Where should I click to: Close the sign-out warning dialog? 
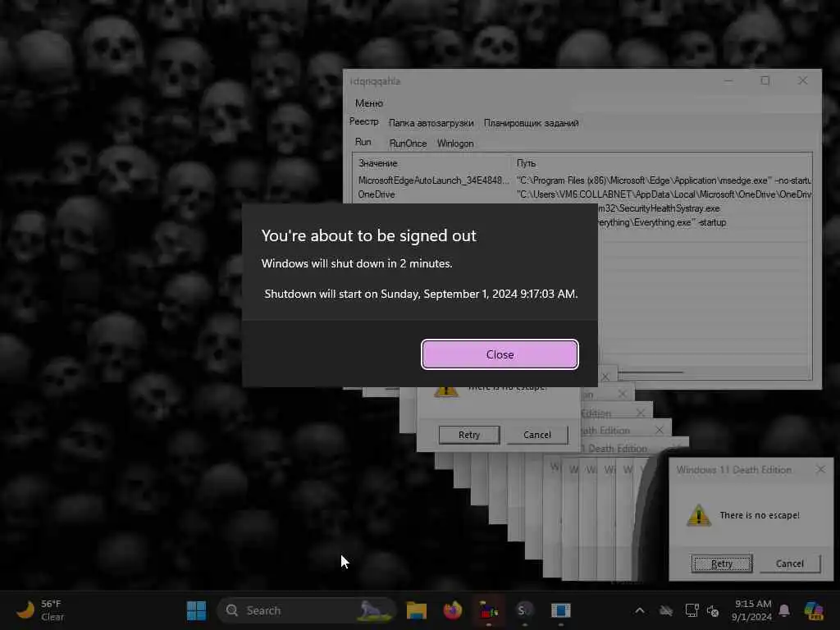coord(500,354)
